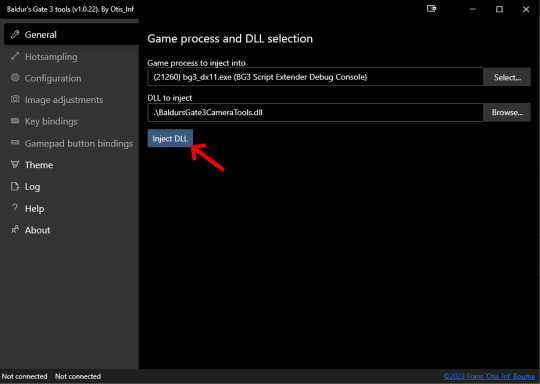540x384 pixels.
Task: Click the second Not connected status text
Action: click(78, 376)
